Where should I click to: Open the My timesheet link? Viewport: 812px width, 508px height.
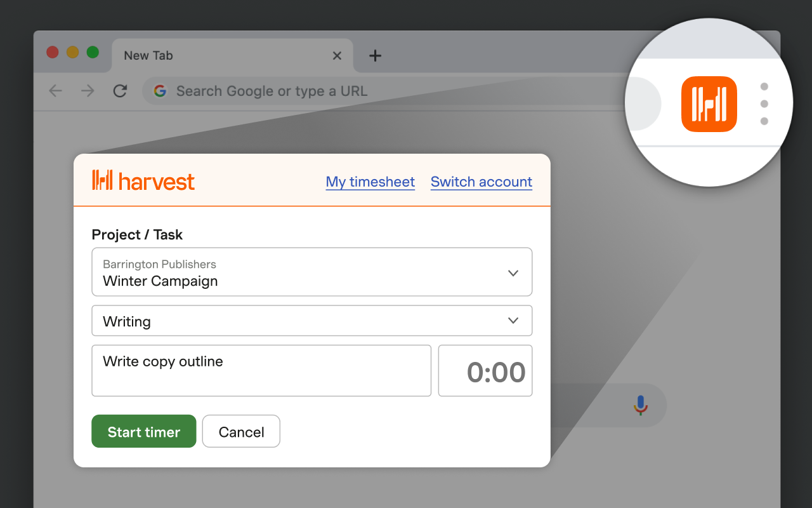point(370,182)
